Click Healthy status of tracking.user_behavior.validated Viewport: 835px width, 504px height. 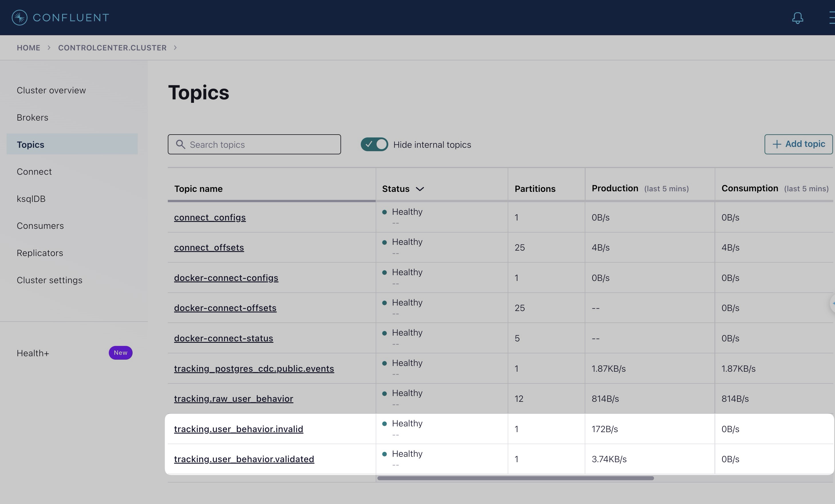click(407, 454)
